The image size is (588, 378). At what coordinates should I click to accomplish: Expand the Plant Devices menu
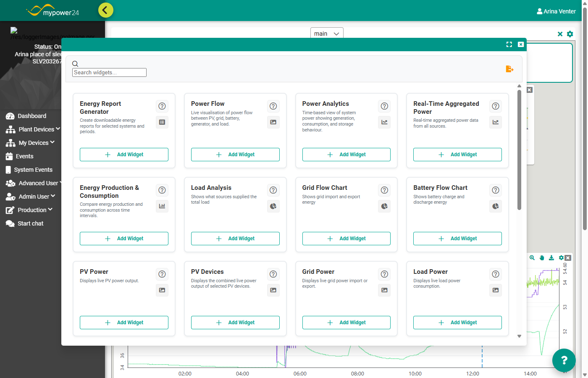tap(33, 129)
